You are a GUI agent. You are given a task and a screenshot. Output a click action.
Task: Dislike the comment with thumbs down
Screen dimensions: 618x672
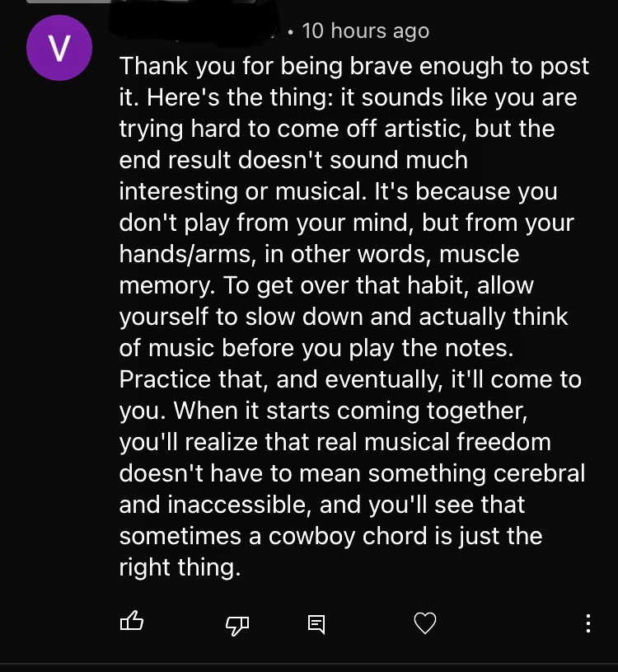coord(237,625)
